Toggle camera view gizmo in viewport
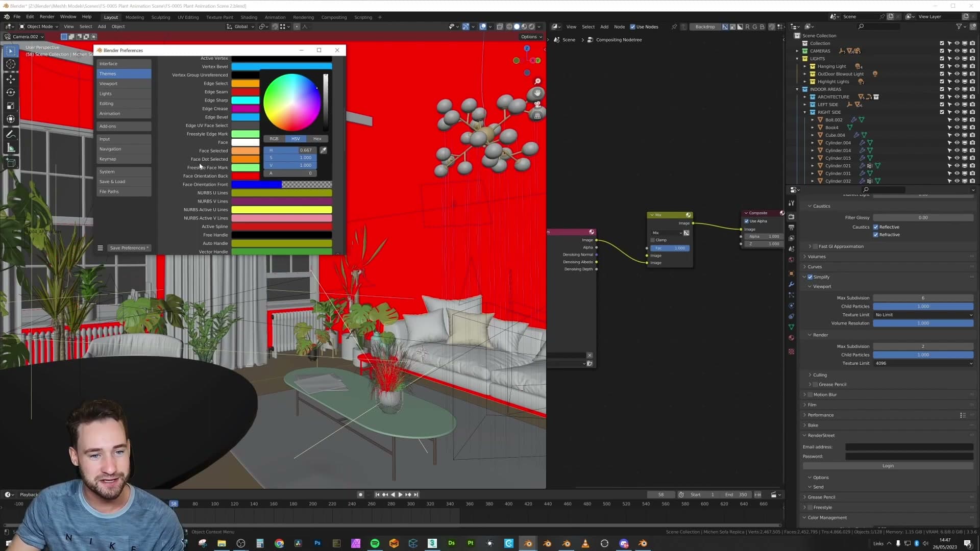Image resolution: width=980 pixels, height=551 pixels. point(537,104)
